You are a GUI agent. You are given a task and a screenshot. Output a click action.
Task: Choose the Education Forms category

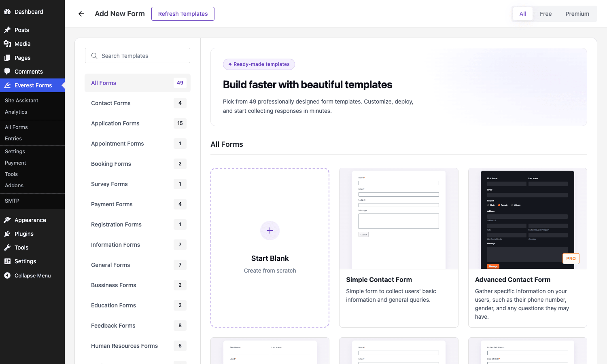point(138,305)
